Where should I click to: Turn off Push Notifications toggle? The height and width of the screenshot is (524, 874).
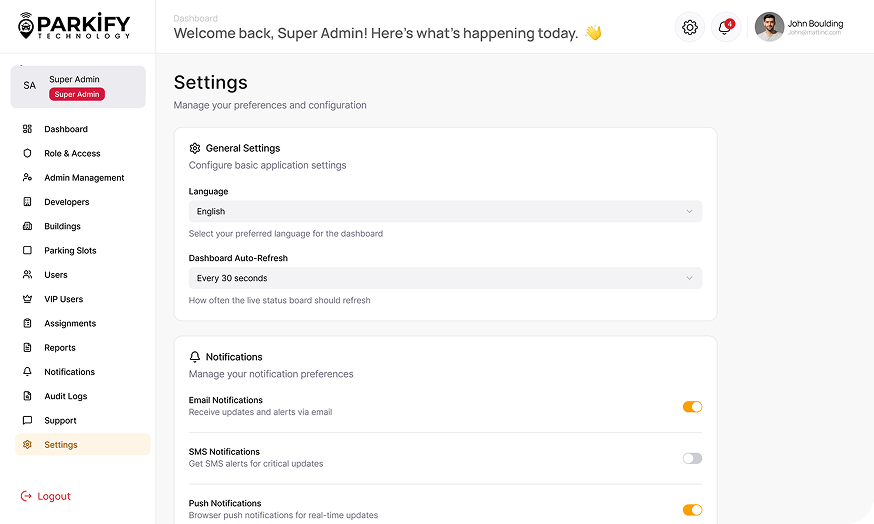pyautogui.click(x=692, y=510)
